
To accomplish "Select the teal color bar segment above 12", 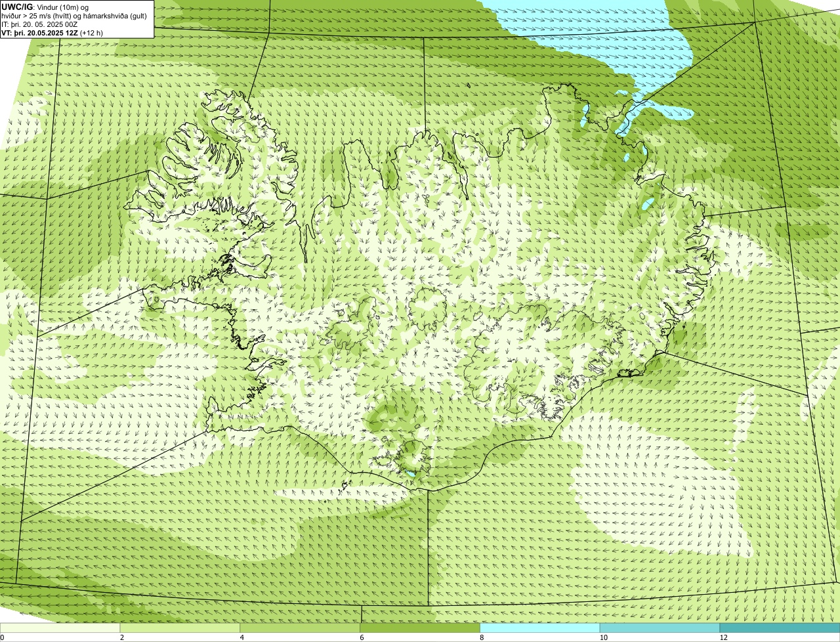I will (780, 628).
